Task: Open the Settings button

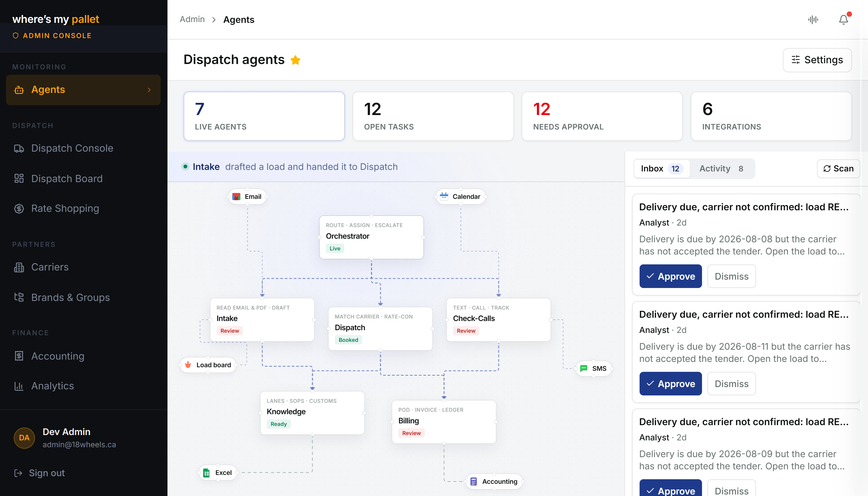Action: [817, 60]
